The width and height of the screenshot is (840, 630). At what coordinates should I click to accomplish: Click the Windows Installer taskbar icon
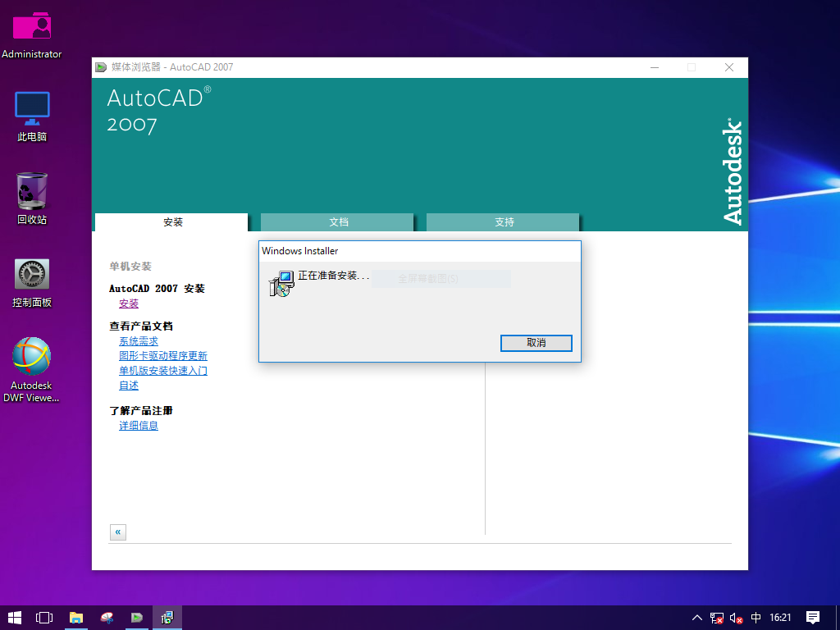(x=167, y=618)
